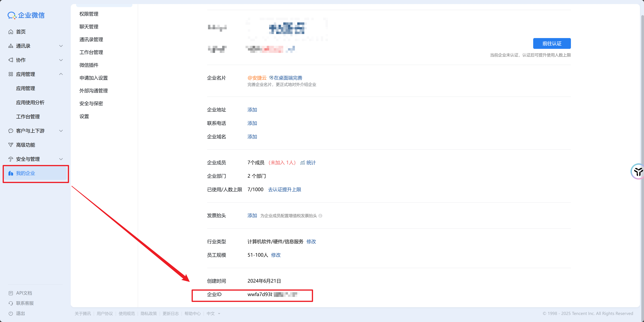Open 权限管理 in the settings menu
Viewport: 644px width, 322px height.
pyautogui.click(x=89, y=14)
